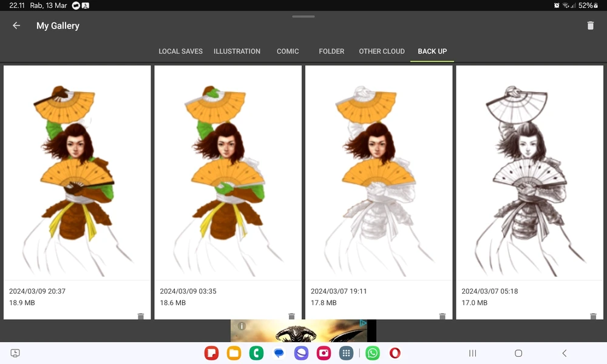607x364 pixels.
Task: Select the Folder tab
Action: click(331, 52)
